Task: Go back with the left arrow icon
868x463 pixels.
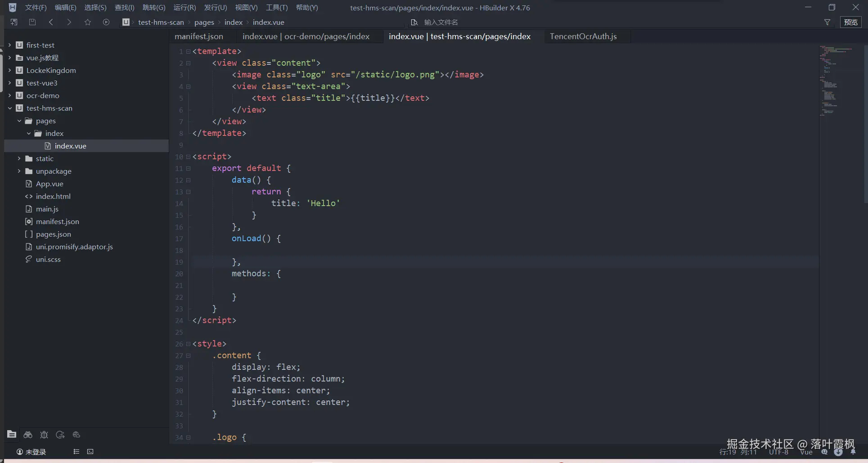Action: click(x=51, y=22)
